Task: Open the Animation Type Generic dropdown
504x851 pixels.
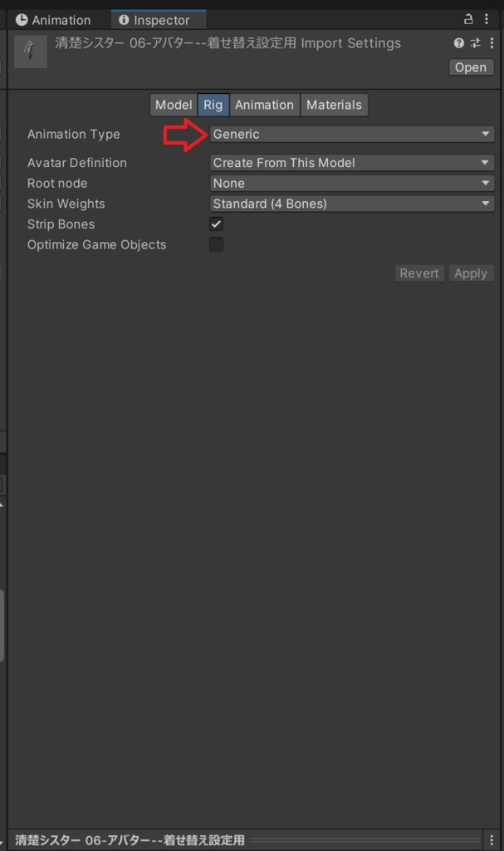Action: click(351, 134)
